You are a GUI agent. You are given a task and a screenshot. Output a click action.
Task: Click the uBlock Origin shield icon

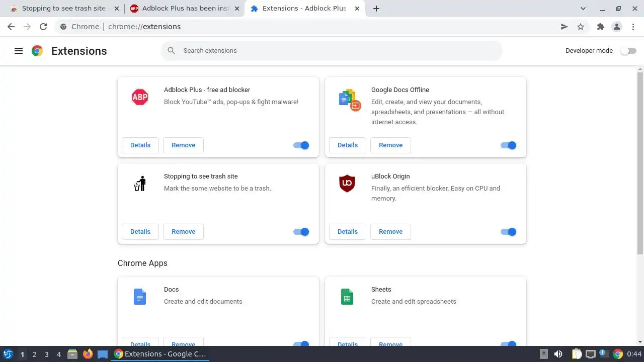pyautogui.click(x=347, y=184)
